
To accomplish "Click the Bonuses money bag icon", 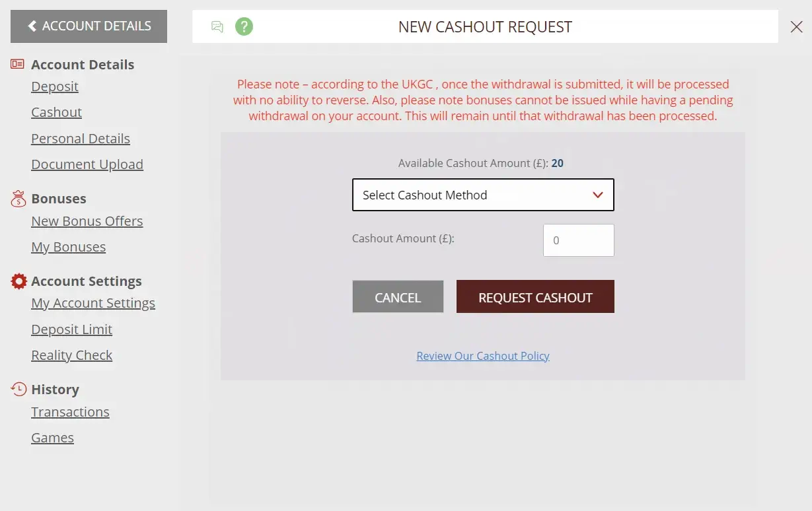I will coord(17,198).
